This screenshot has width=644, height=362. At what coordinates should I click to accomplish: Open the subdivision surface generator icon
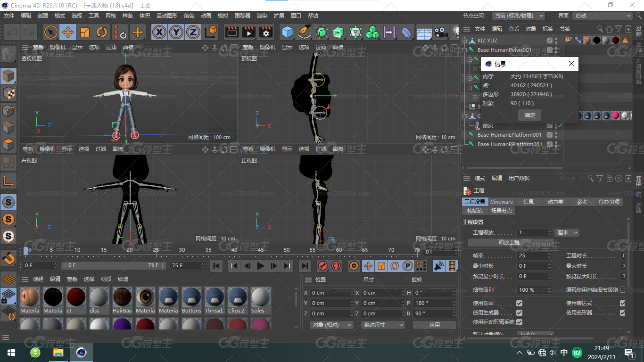click(322, 32)
